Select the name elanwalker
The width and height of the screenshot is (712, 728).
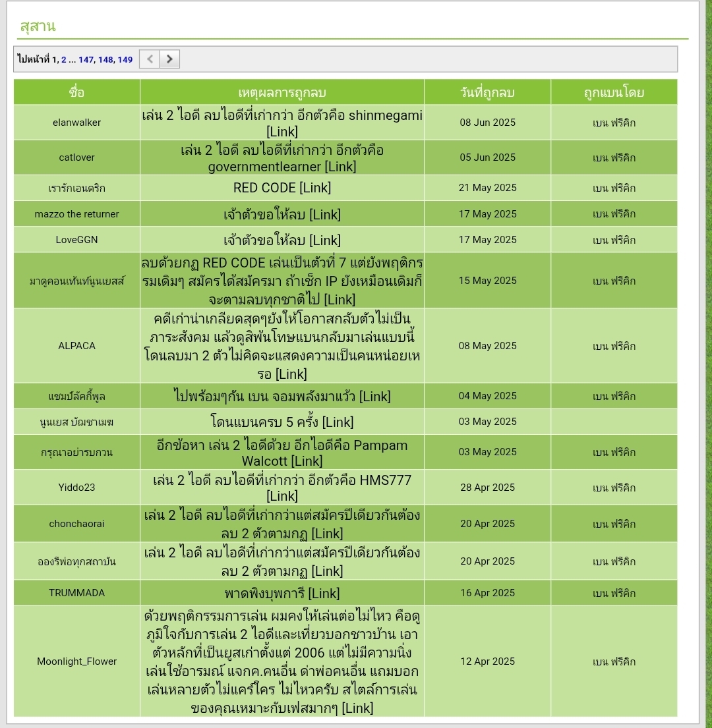tap(76, 123)
